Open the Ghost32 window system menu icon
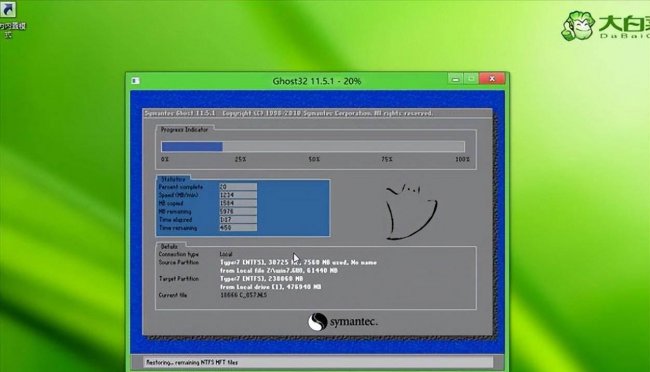This screenshot has width=650, height=372. [135, 80]
